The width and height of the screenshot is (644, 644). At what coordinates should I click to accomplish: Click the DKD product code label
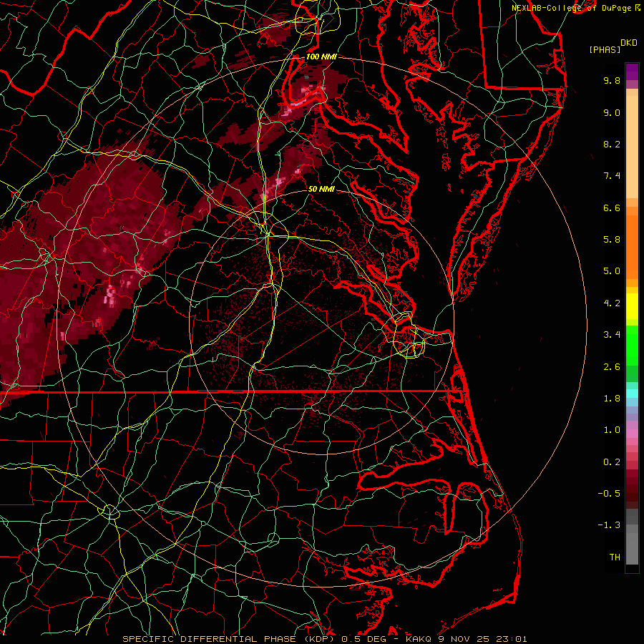[629, 43]
